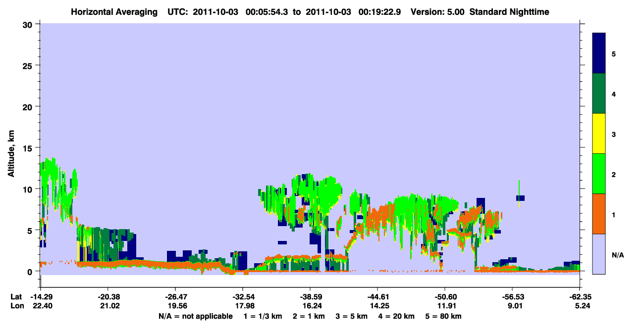Click the colorbar number label 3

click(614, 134)
